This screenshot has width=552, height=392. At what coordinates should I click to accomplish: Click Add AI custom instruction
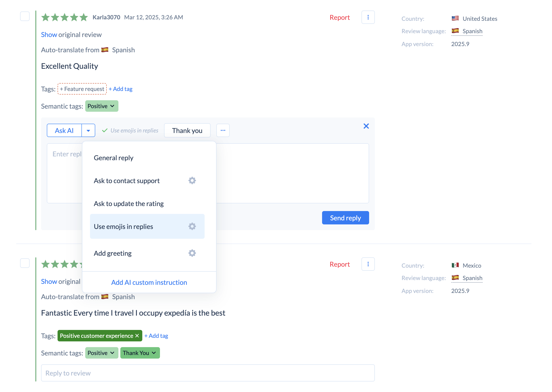(149, 282)
